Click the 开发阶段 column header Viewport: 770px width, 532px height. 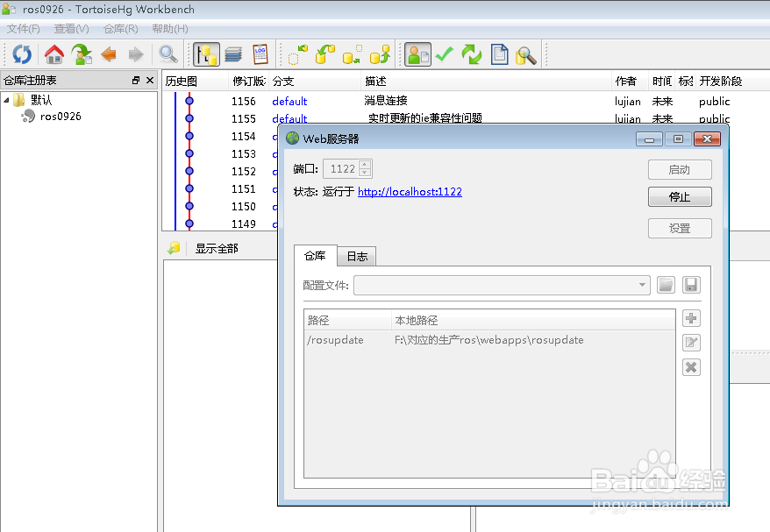[731, 81]
